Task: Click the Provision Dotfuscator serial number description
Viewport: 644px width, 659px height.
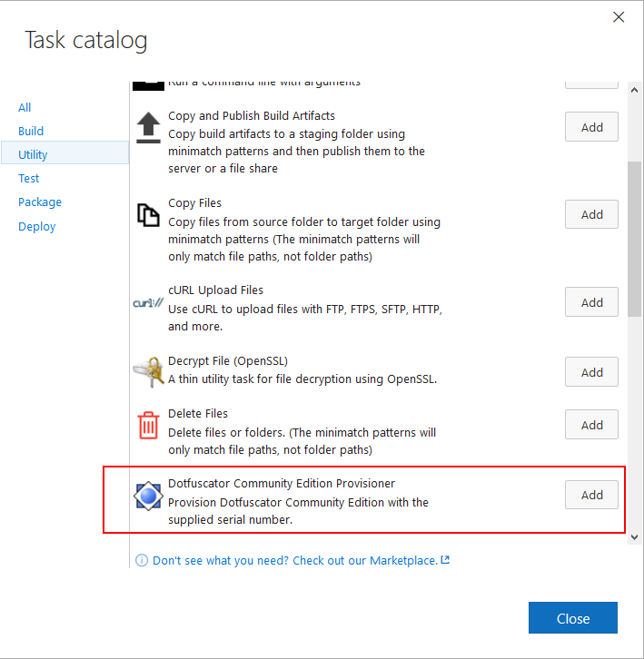Action: point(298,511)
